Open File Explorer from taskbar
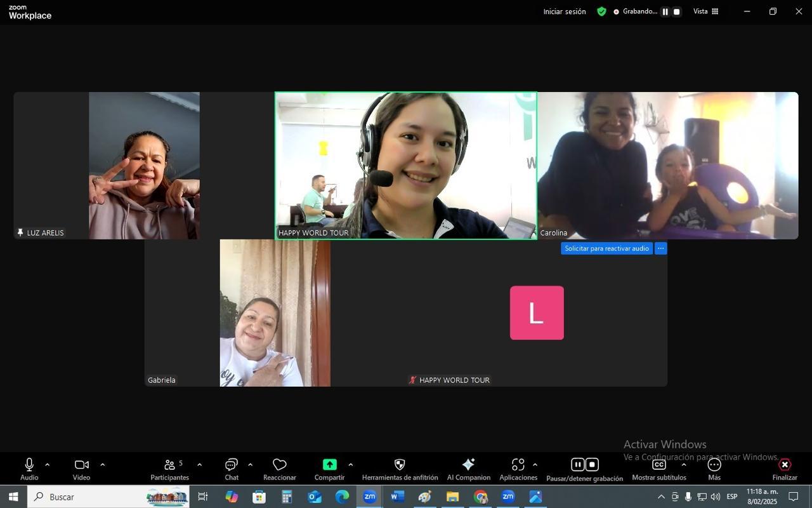The image size is (812, 508). tap(452, 497)
